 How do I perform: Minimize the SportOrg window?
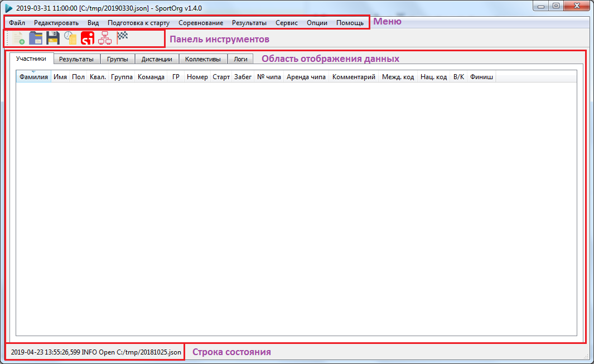[541, 6]
